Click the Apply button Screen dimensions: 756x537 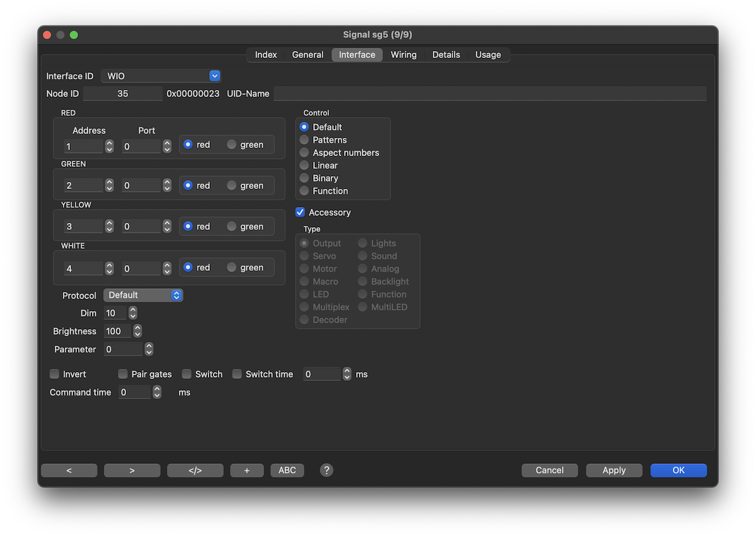click(x=614, y=470)
